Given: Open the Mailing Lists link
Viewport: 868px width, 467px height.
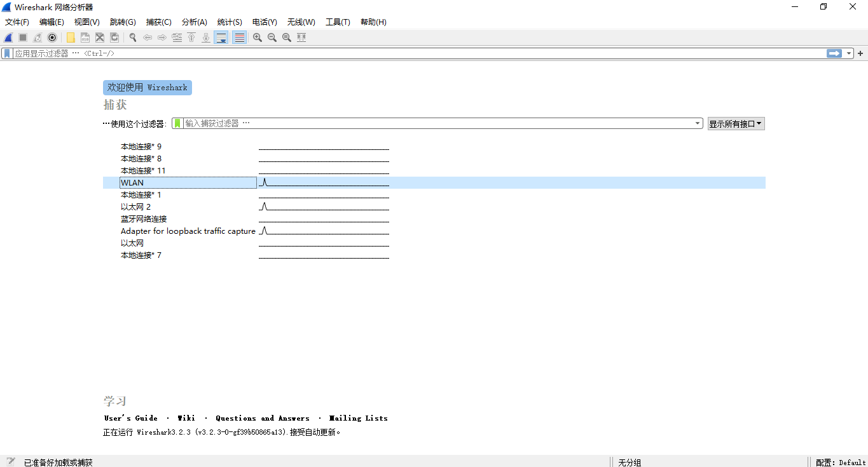Looking at the screenshot, I should point(358,418).
